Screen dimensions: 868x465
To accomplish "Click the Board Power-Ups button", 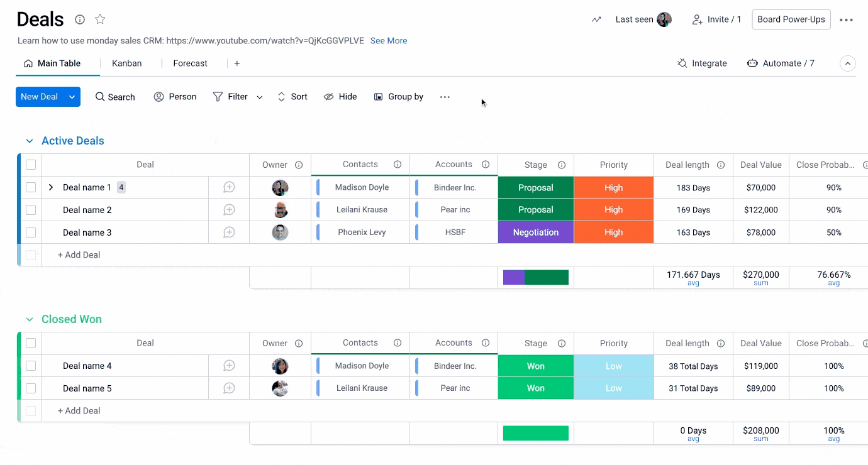I will [x=791, y=19].
